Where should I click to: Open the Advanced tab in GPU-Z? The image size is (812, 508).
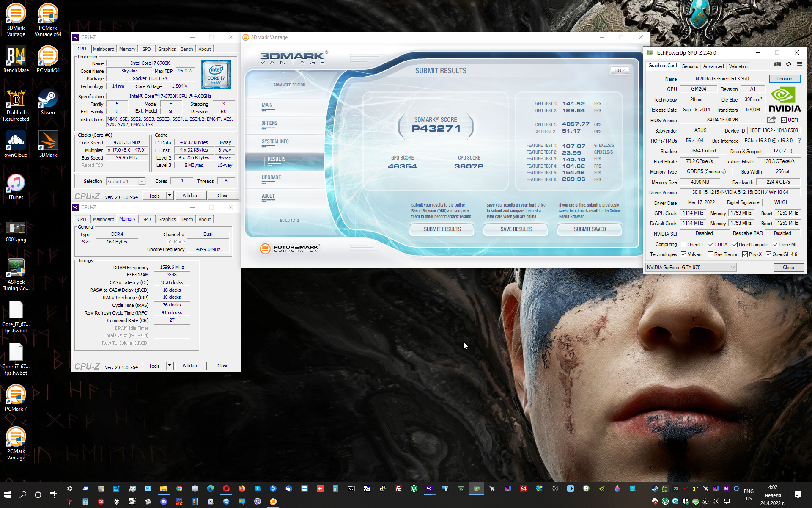pyautogui.click(x=713, y=66)
